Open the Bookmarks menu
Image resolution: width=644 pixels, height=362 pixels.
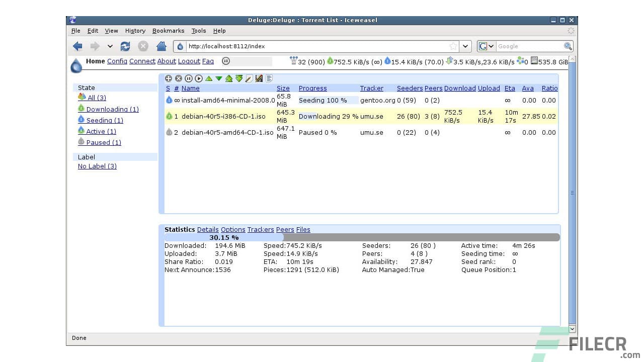(168, 31)
